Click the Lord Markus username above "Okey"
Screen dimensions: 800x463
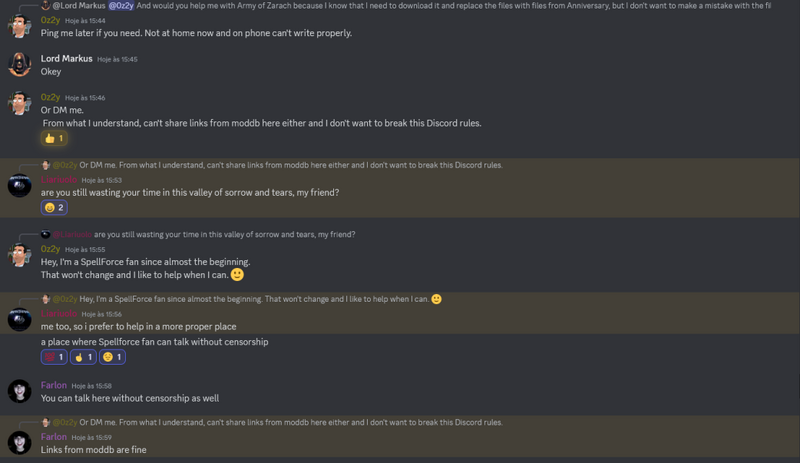coord(66,59)
